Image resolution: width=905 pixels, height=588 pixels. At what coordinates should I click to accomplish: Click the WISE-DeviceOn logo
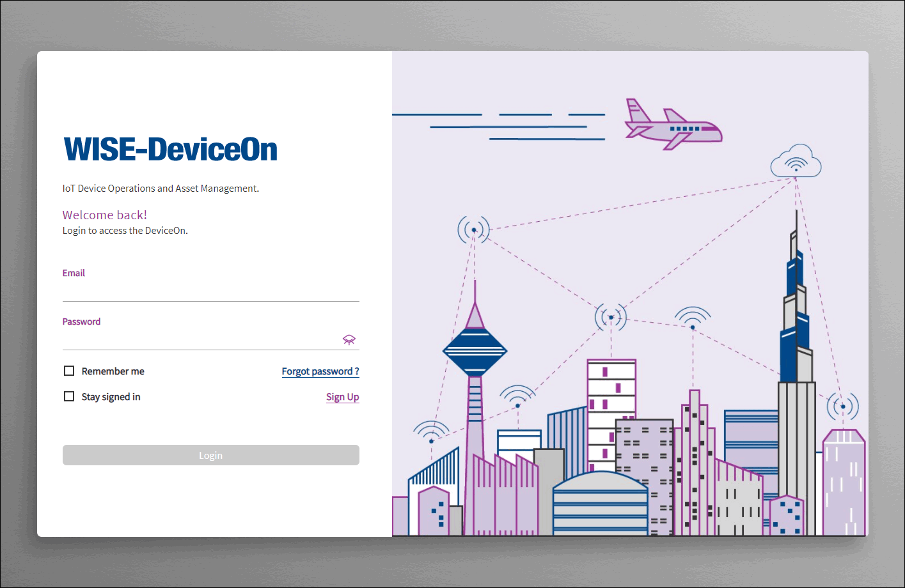170,150
